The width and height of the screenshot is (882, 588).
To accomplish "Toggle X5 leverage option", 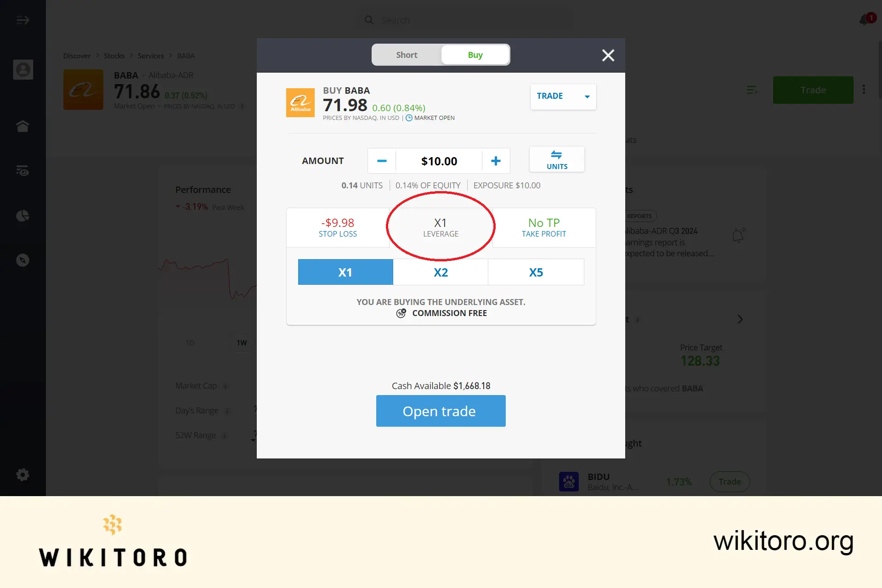I will (x=536, y=271).
